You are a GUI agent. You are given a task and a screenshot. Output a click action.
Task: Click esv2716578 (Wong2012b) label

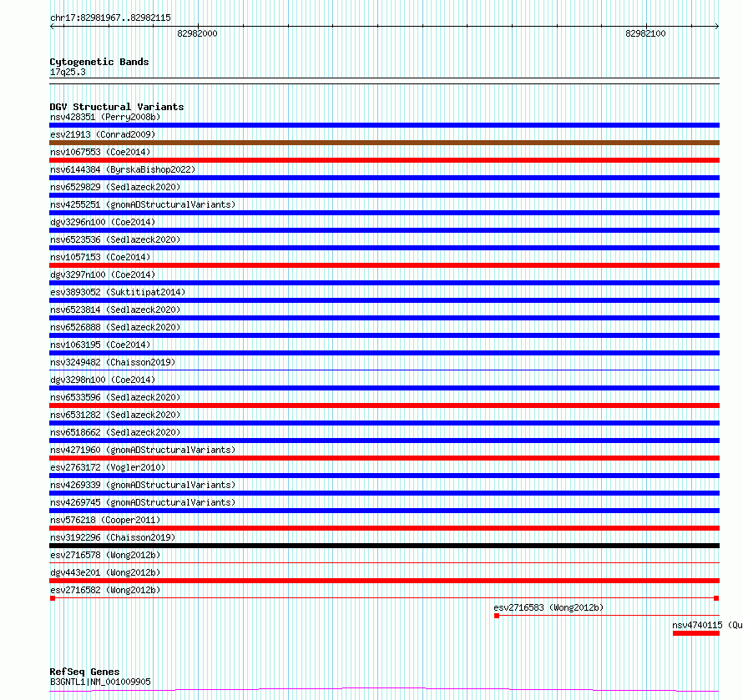[105, 555]
